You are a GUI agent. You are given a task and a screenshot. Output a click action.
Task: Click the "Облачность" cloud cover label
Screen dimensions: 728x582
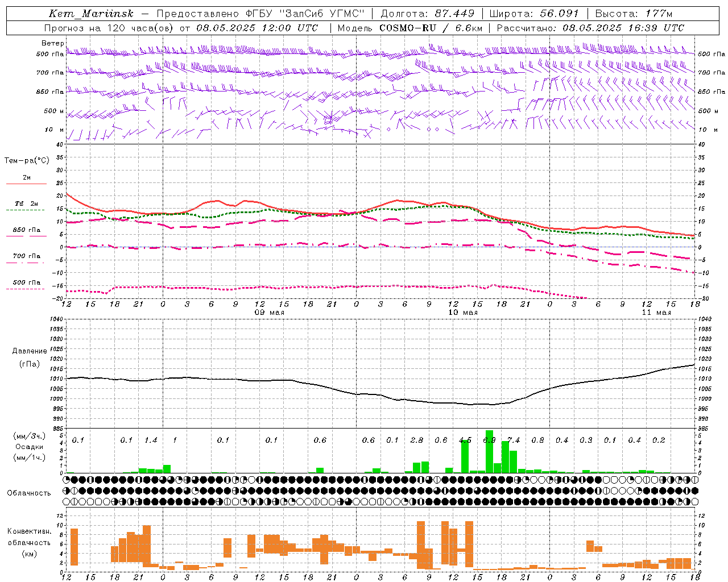tap(29, 493)
